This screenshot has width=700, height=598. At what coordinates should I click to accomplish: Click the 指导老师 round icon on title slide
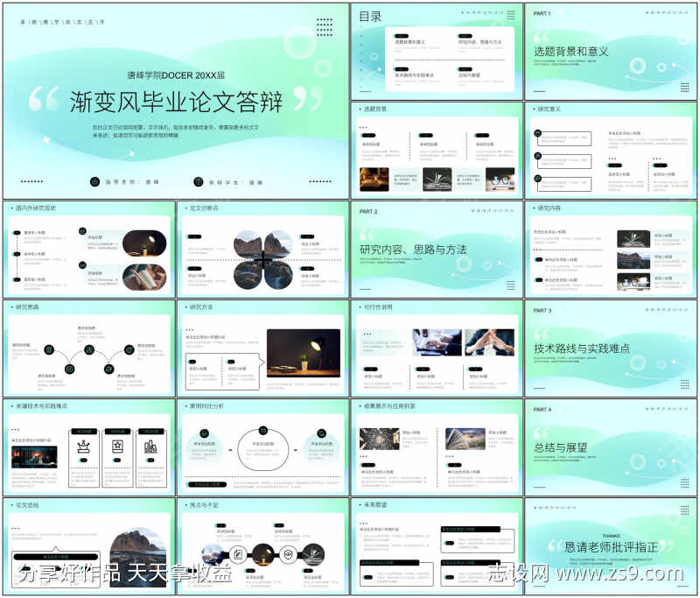(95, 182)
